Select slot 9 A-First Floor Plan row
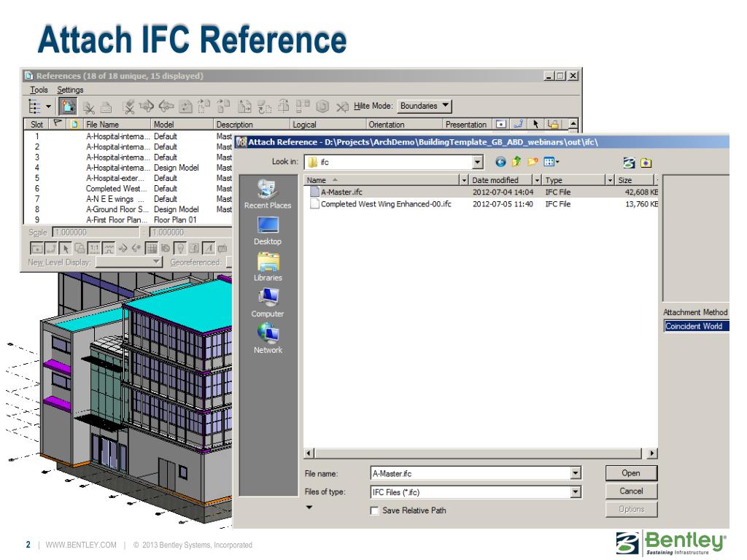 tap(128, 220)
